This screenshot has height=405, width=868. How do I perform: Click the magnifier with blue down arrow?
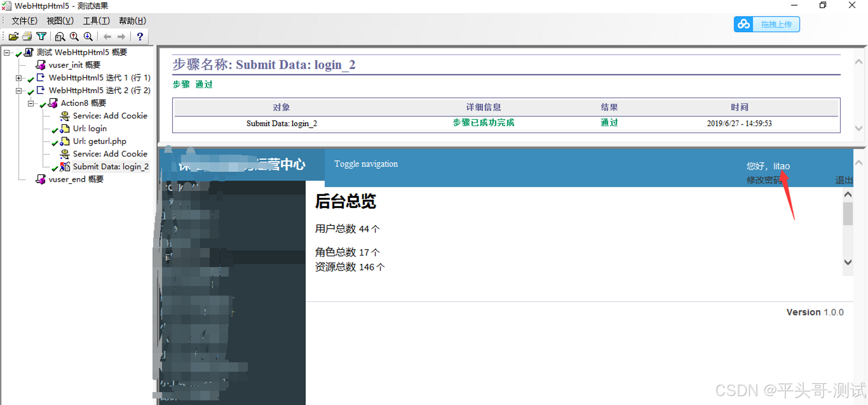(89, 37)
